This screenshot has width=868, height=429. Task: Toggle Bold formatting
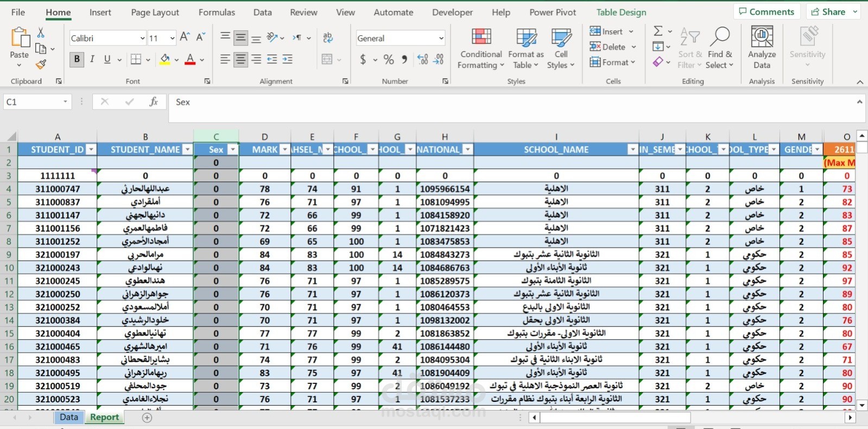(x=77, y=59)
